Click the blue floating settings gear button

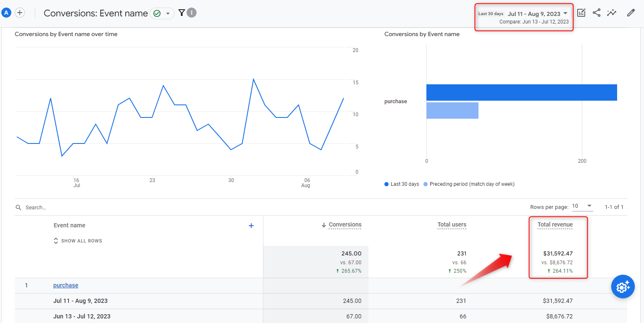coord(623,287)
